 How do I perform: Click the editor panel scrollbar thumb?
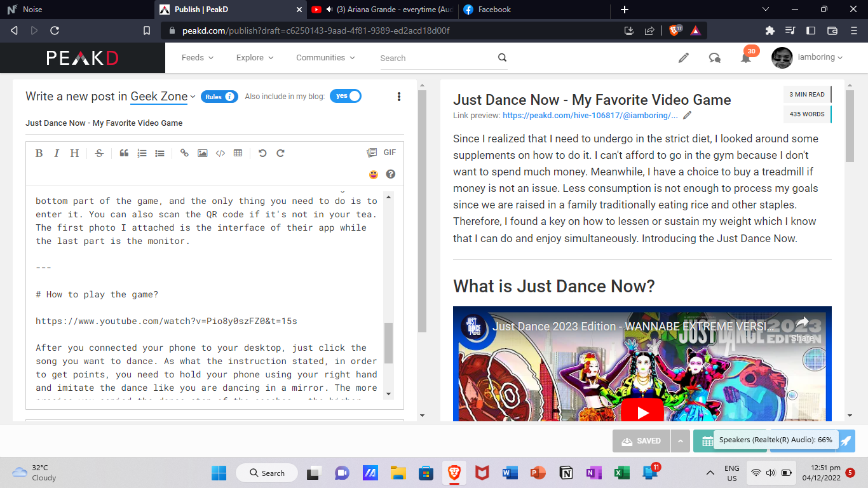(422, 211)
